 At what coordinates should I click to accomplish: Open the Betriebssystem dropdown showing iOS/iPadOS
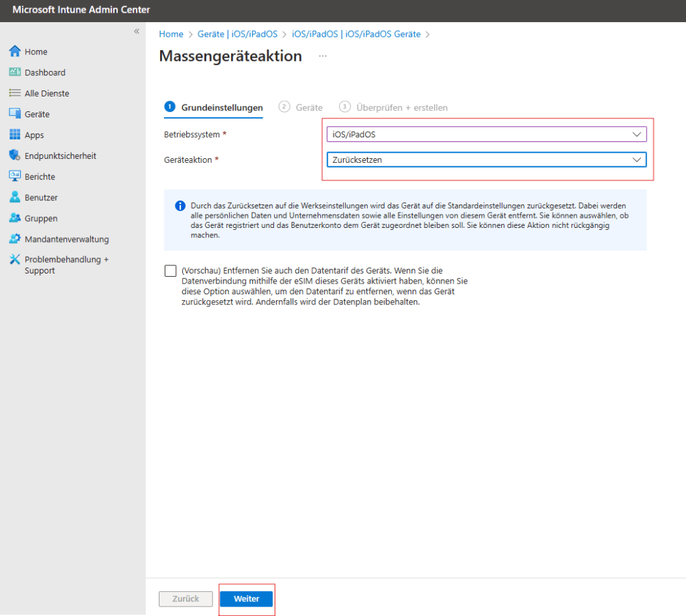tap(486, 135)
